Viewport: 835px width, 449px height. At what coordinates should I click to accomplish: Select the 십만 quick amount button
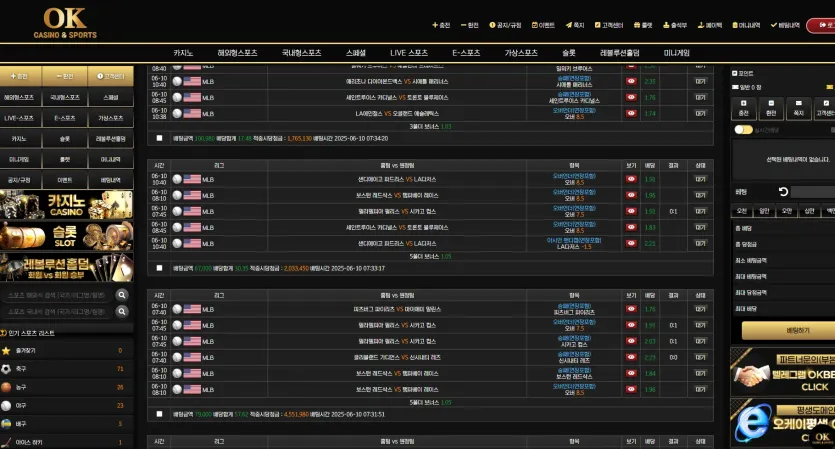tap(809, 211)
